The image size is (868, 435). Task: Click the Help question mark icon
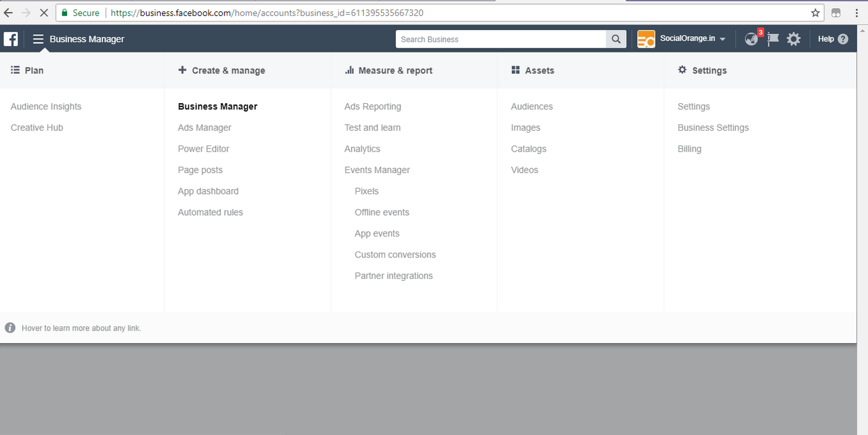pyautogui.click(x=843, y=39)
